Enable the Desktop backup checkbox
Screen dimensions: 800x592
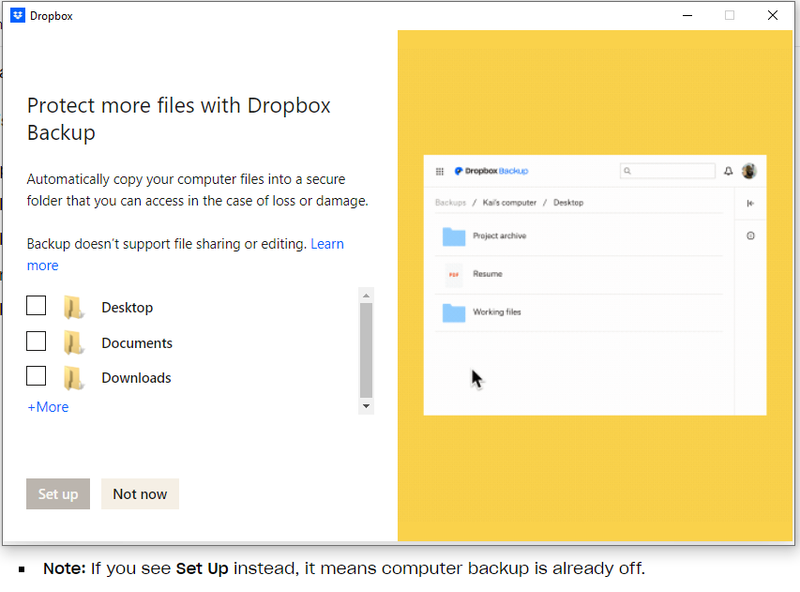[x=36, y=306]
